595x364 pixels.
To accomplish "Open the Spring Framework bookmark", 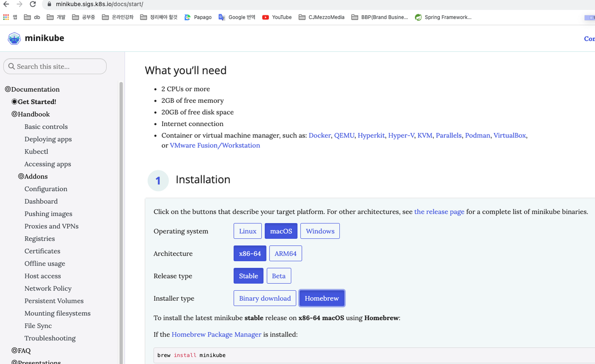I will (x=443, y=17).
